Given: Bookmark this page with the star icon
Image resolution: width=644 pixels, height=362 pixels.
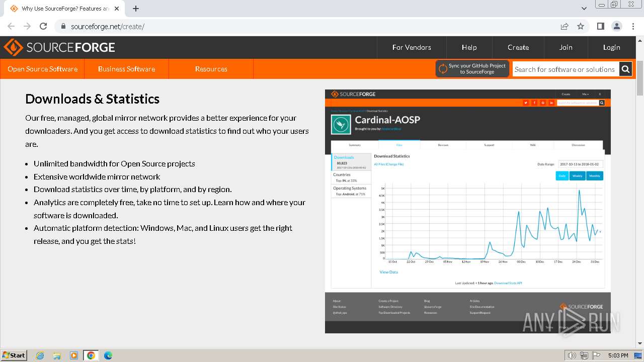Looking at the screenshot, I should [581, 26].
